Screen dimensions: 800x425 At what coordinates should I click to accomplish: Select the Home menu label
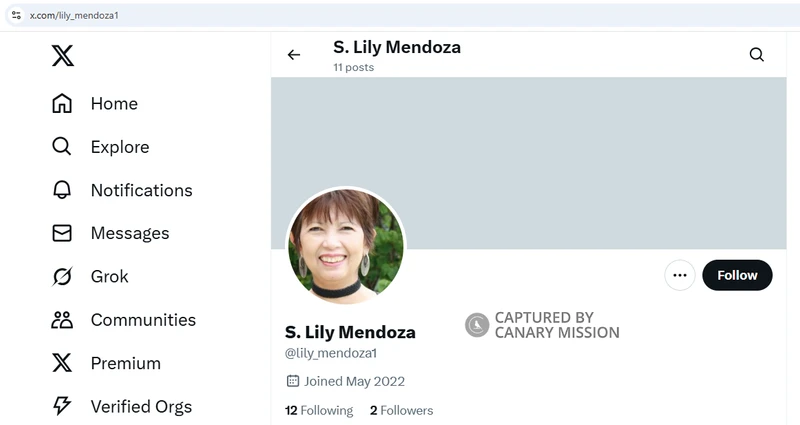(114, 104)
